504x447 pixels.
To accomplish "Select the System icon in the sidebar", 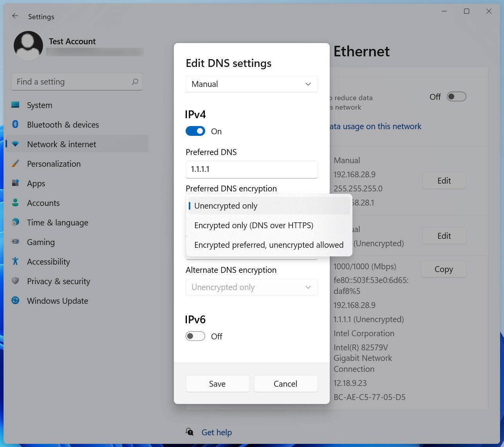I will 15,105.
